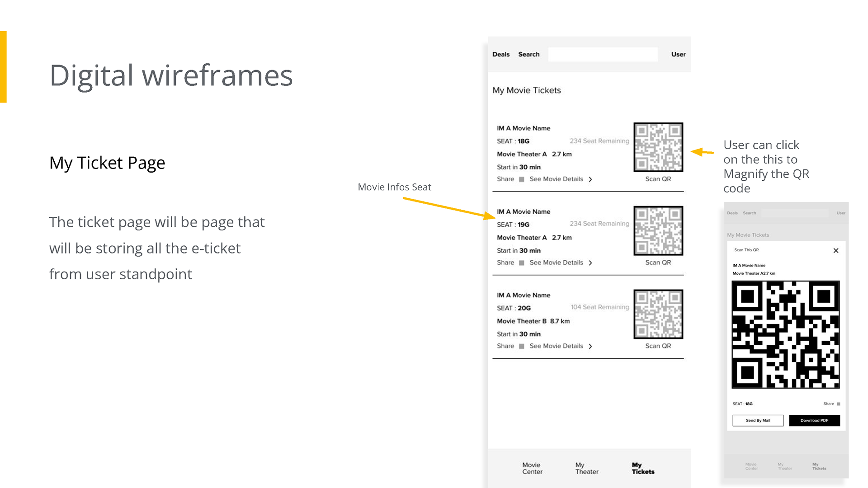The width and height of the screenshot is (868, 488).
Task: Click share square icon on seat 20G ticket
Action: click(x=521, y=347)
